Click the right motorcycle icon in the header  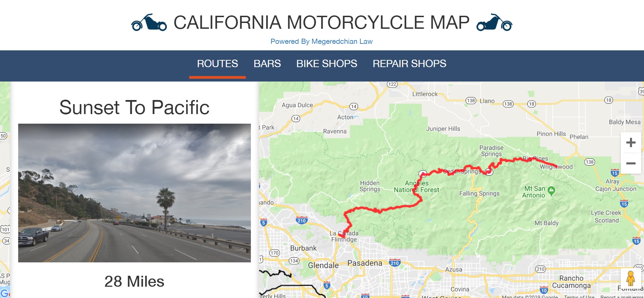point(494,23)
